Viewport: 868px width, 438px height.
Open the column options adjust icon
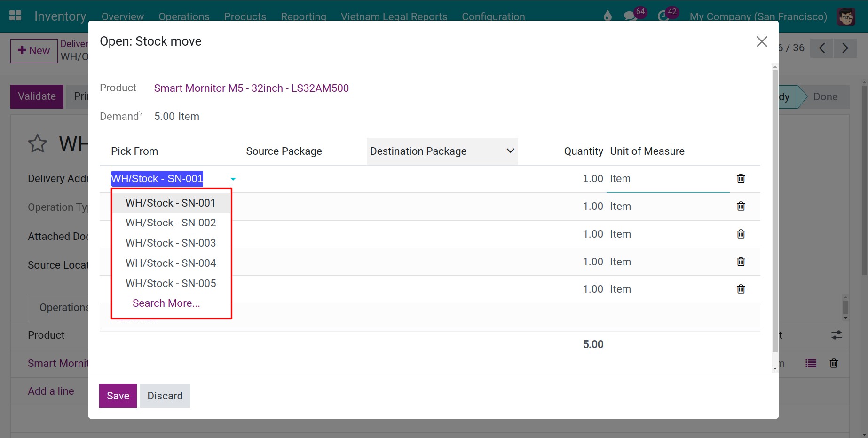coord(836,335)
